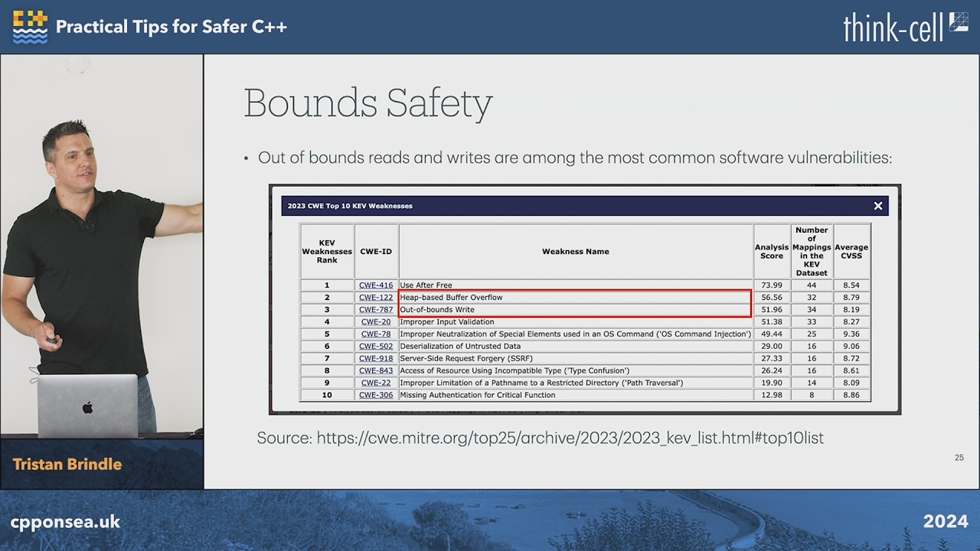The height and width of the screenshot is (551, 980).
Task: Click the source URL cwe.mitre.org text
Action: [x=570, y=439]
